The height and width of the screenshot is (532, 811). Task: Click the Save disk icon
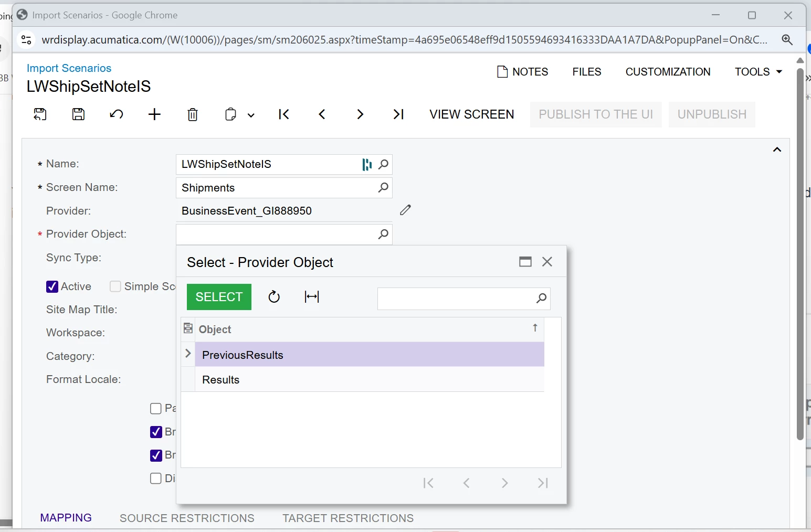click(x=78, y=114)
